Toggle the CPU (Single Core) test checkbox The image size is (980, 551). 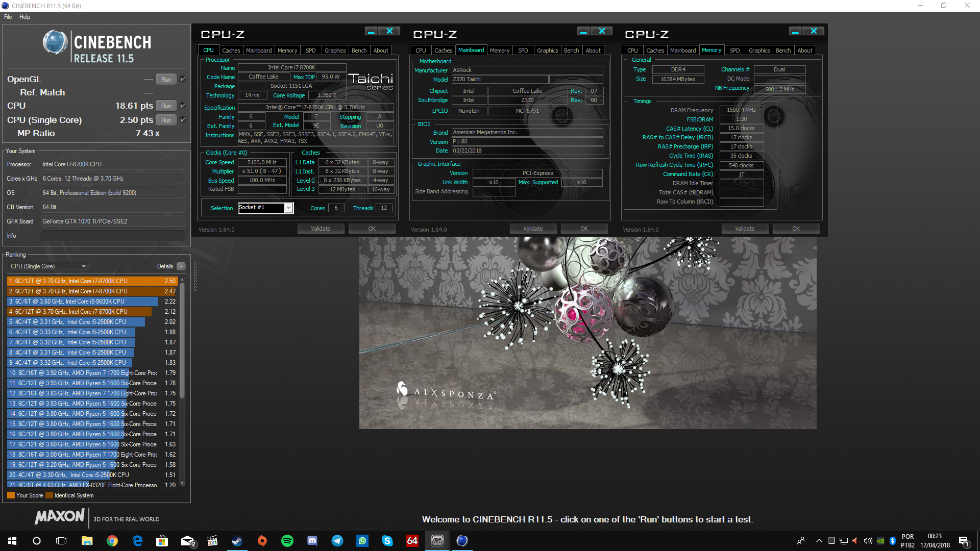(x=183, y=120)
